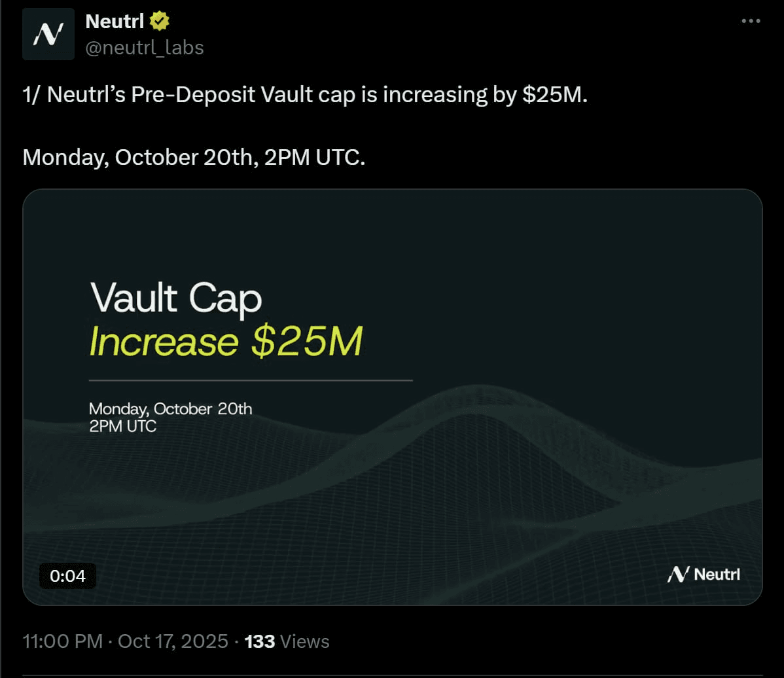Click the Neutrl display name
The height and width of the screenshot is (678, 784).
tap(115, 22)
